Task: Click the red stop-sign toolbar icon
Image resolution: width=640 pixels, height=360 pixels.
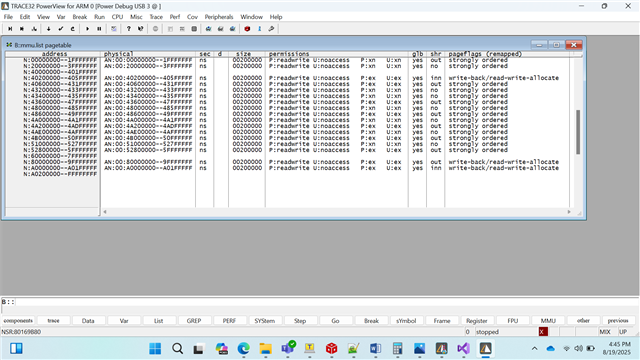Action: [x=247, y=29]
